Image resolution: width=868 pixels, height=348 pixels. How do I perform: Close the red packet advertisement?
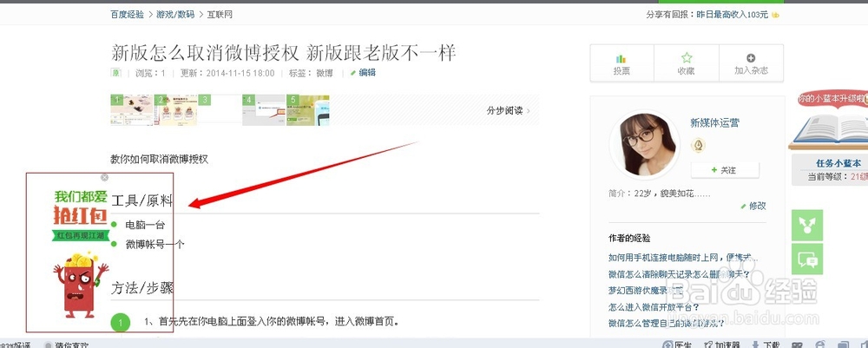tap(105, 178)
